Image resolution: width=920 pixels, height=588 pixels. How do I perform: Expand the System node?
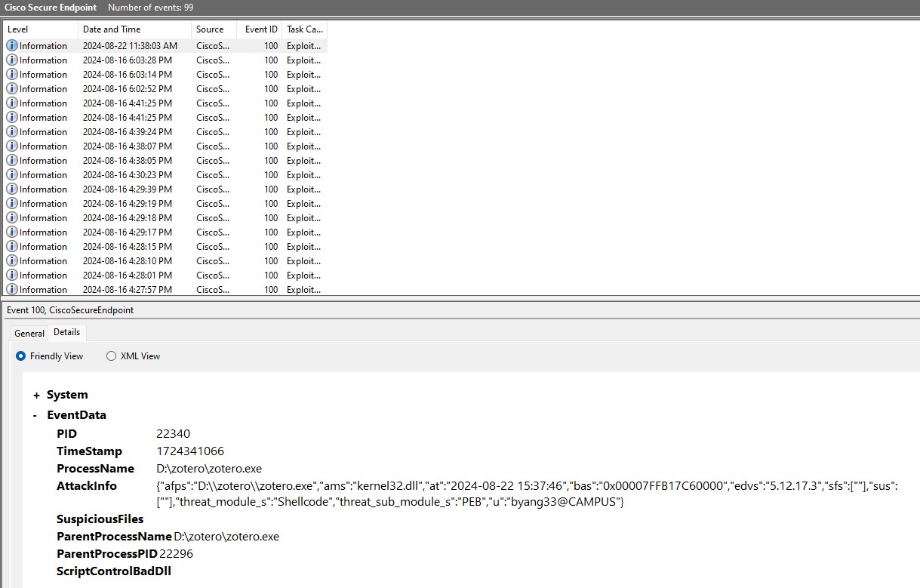(x=36, y=396)
